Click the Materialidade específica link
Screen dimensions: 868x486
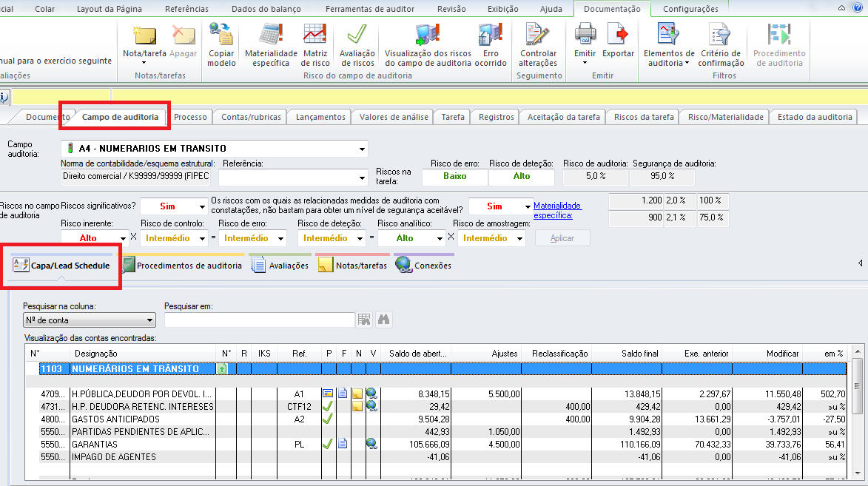[x=557, y=210]
